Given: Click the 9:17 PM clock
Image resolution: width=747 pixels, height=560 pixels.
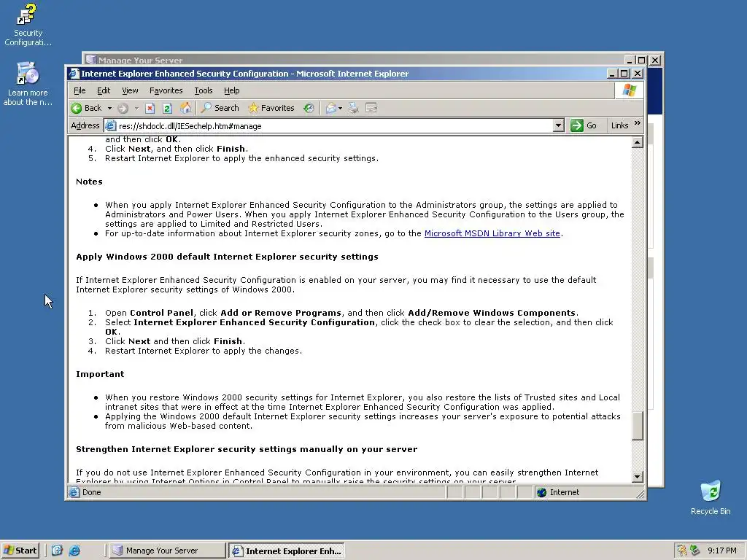Looking at the screenshot, I should coord(721,551).
